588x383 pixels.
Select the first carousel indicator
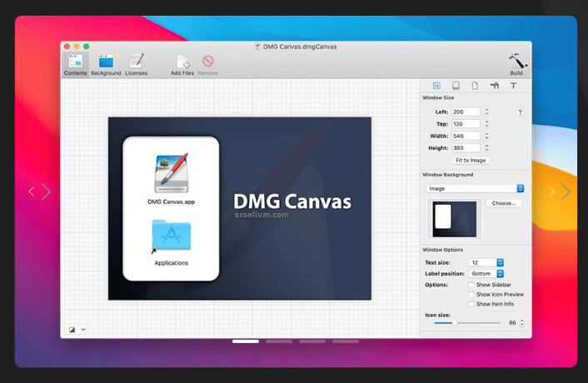point(246,341)
